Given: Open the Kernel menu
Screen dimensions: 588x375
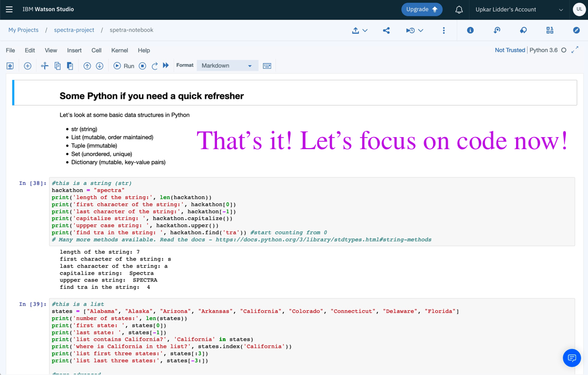Looking at the screenshot, I should pyautogui.click(x=120, y=50).
